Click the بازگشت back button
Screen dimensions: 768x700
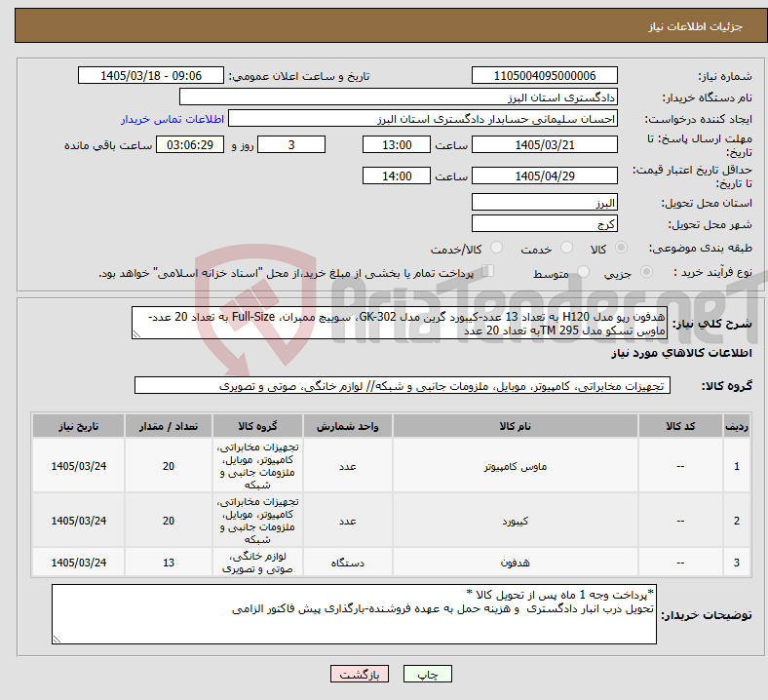(360, 675)
